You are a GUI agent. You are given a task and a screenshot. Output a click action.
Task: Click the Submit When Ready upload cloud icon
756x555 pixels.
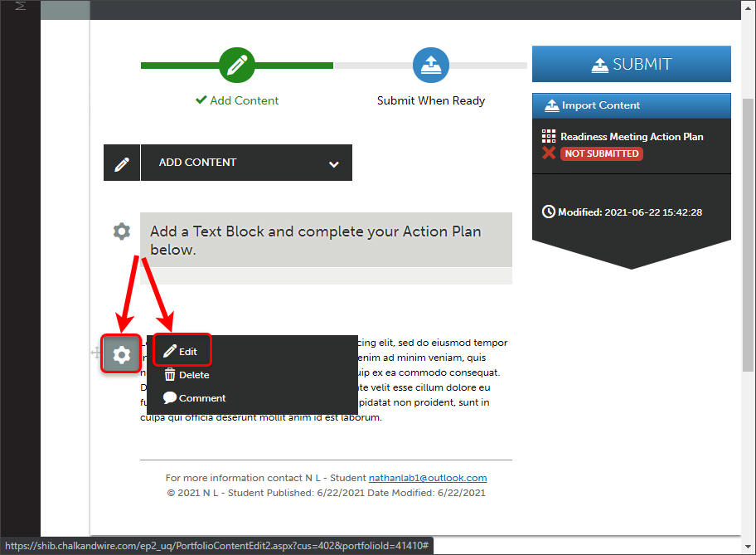(430, 65)
